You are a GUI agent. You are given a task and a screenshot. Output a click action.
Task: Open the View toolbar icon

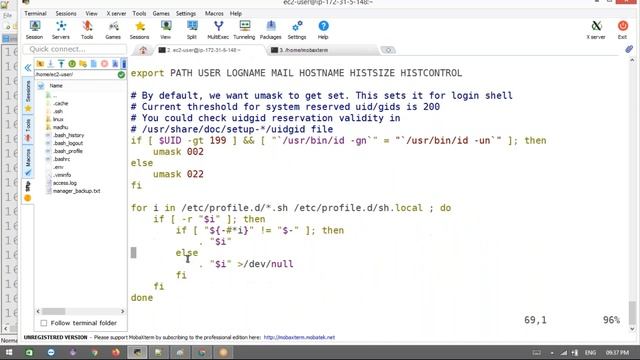(166, 30)
